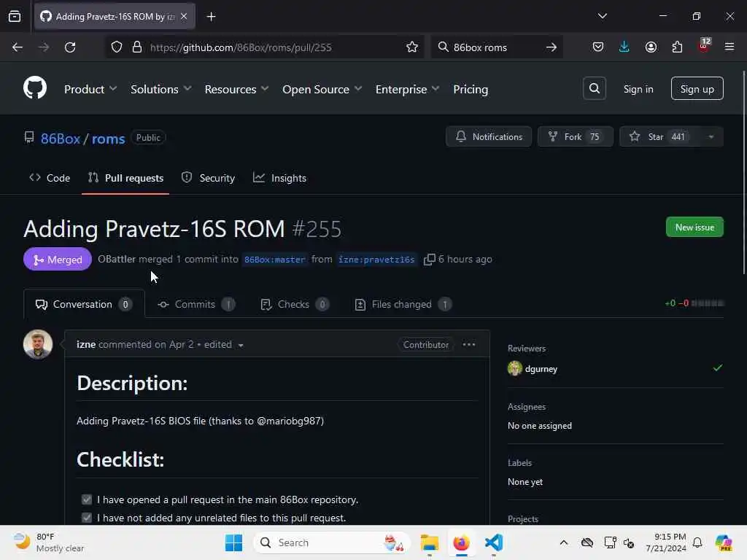This screenshot has width=747, height=560.
Task: Star the roms repository
Action: click(x=659, y=136)
